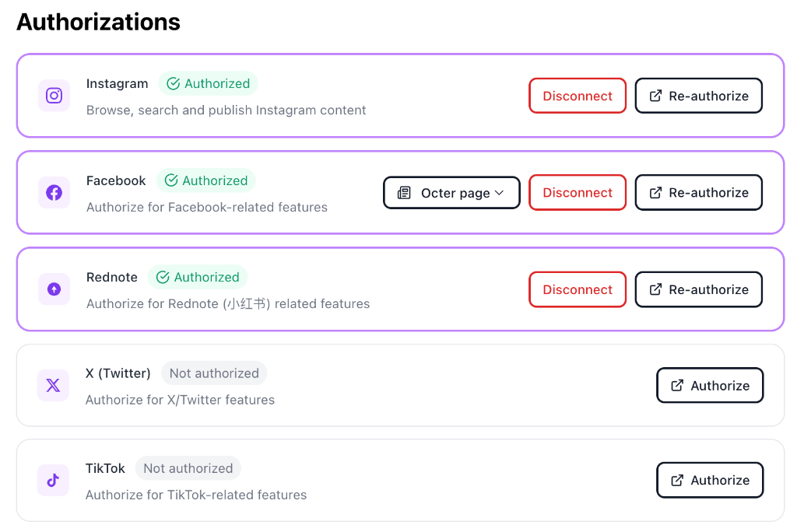Click the Facebook service name
The height and width of the screenshot is (532, 797).
(116, 181)
